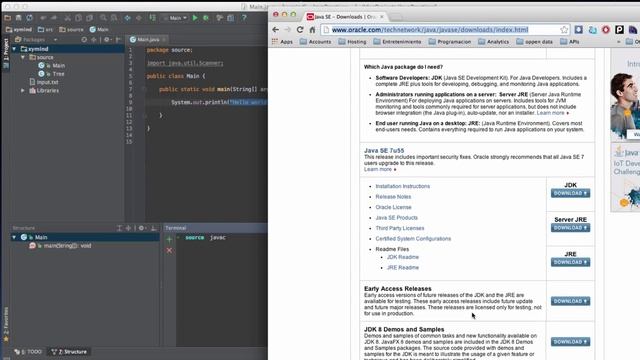Open the project folder icon in IntelliJ toolbar

click(x=7, y=18)
